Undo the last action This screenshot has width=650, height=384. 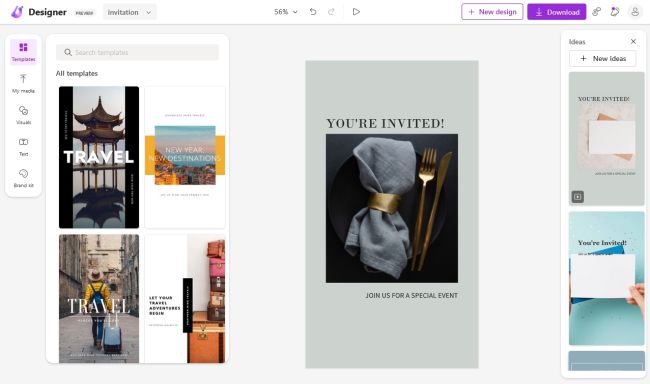click(x=313, y=12)
